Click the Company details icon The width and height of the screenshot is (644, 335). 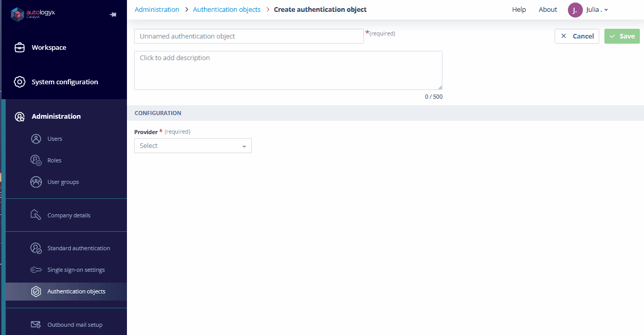click(x=36, y=215)
